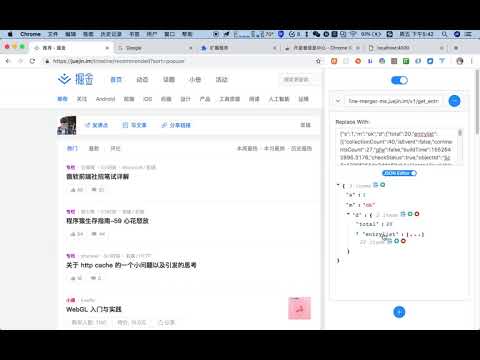Copy the root JSON object clipboard icon
This screenshot has width=480, height=360.
376,185
